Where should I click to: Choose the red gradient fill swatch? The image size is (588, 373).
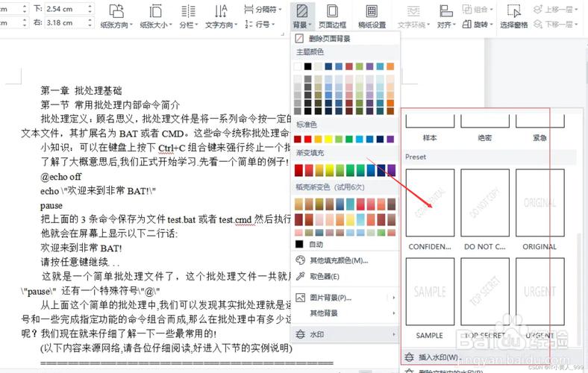click(299, 170)
